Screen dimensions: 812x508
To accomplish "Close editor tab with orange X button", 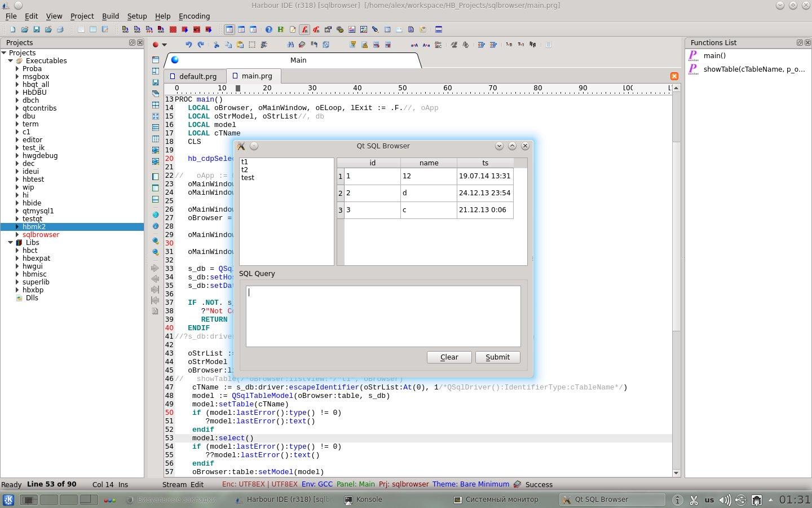I will (x=674, y=76).
